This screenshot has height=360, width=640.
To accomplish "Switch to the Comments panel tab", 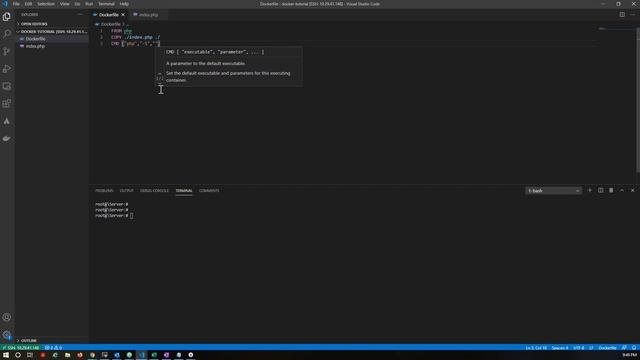I will pyautogui.click(x=209, y=191).
